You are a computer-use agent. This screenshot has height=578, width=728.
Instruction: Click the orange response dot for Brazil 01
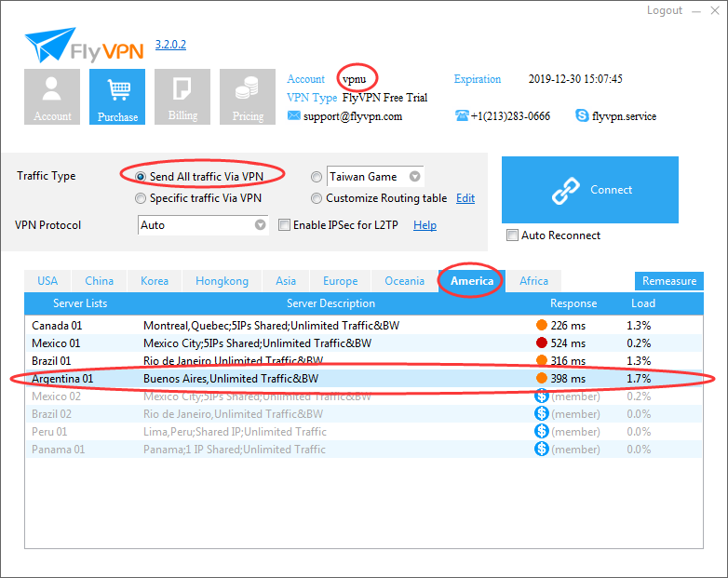[x=542, y=360]
